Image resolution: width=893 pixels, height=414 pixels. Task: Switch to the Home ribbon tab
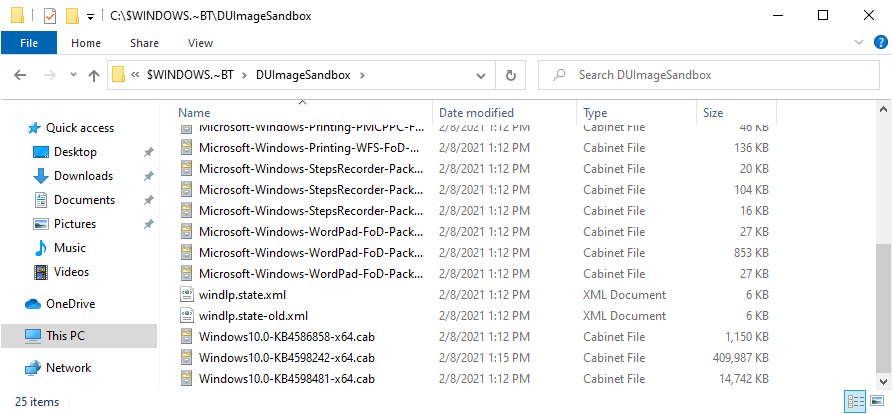click(x=86, y=43)
